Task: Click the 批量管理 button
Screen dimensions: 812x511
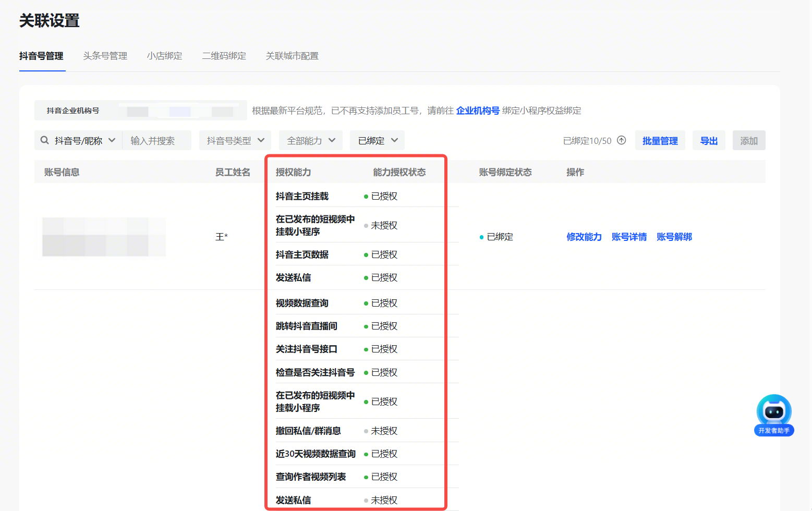Action: pyautogui.click(x=660, y=141)
